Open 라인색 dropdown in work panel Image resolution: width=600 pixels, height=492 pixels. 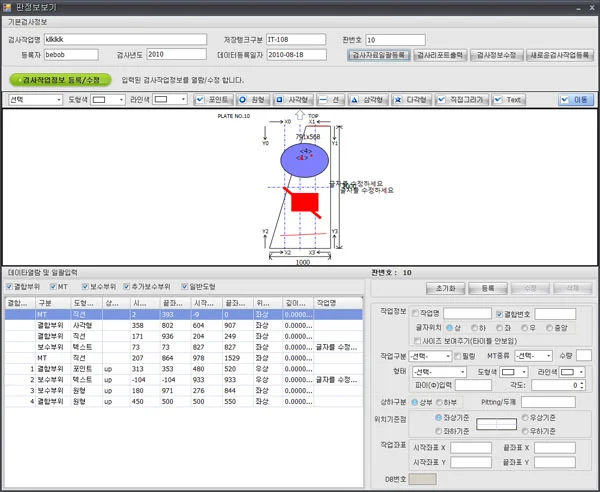pyautogui.click(x=572, y=372)
